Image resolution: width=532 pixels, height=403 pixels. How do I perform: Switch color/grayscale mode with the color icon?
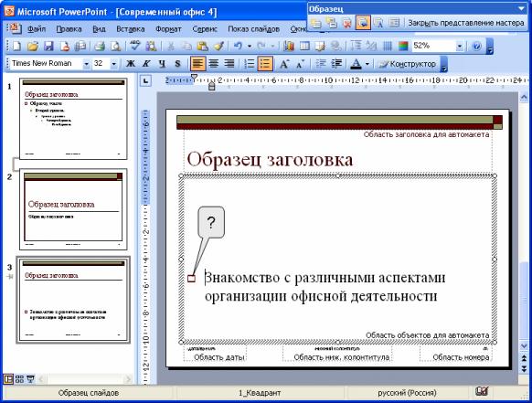[x=403, y=46]
